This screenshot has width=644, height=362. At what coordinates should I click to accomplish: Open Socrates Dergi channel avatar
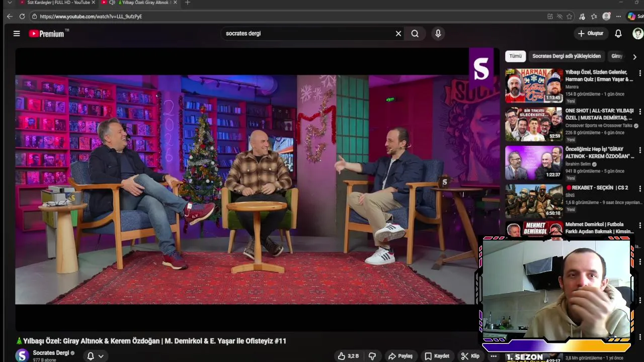[x=22, y=355]
